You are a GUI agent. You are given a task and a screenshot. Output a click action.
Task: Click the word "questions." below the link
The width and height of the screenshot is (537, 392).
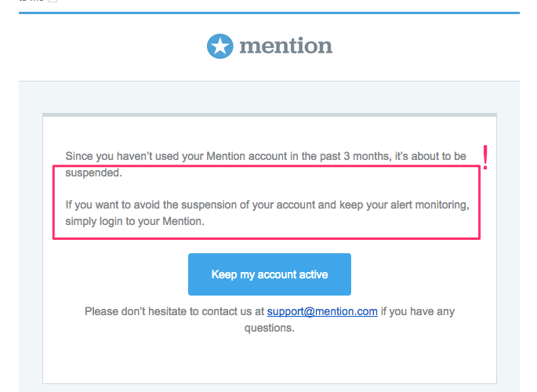click(x=270, y=328)
